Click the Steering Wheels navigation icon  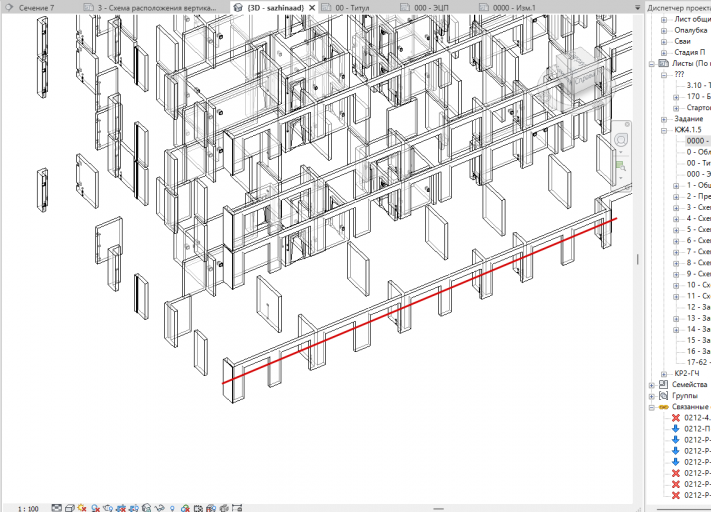click(621, 139)
